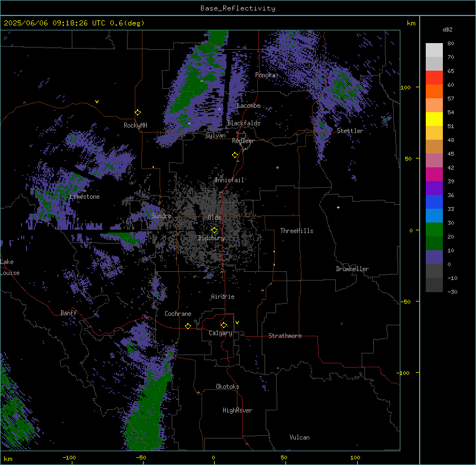Select the light gray 70–80 dBZ legend swatch
The height and width of the screenshot is (465, 476).
pos(434,50)
